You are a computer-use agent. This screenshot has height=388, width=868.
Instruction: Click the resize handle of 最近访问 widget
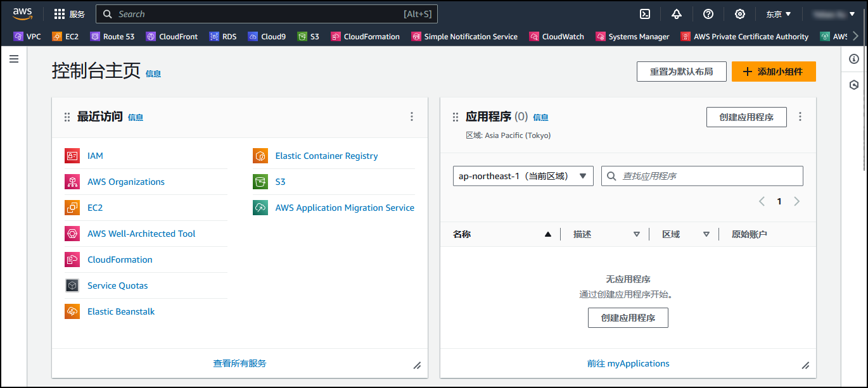point(417,365)
